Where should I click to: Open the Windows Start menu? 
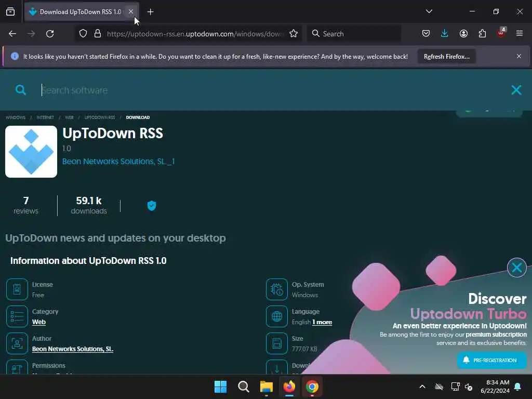pyautogui.click(x=220, y=387)
